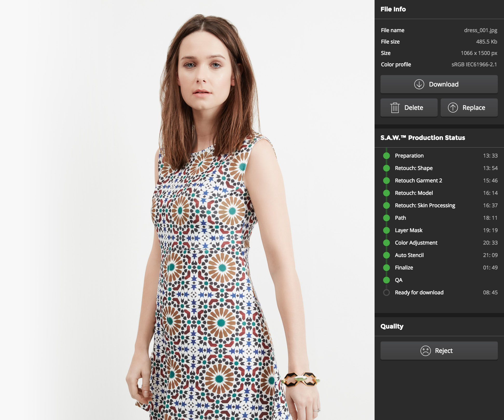The height and width of the screenshot is (420, 504).
Task: Click the Quality section header
Action: tap(392, 326)
